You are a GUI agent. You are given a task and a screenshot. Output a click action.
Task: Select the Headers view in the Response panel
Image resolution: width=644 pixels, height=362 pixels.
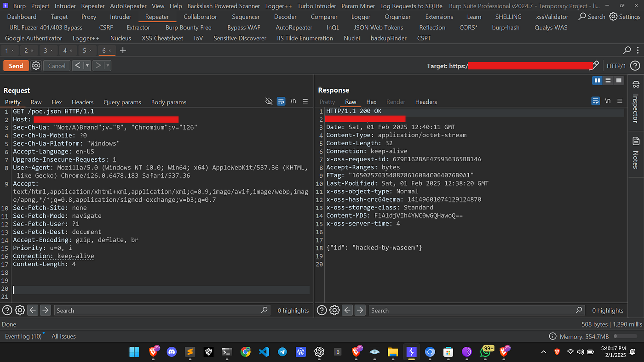click(x=426, y=102)
